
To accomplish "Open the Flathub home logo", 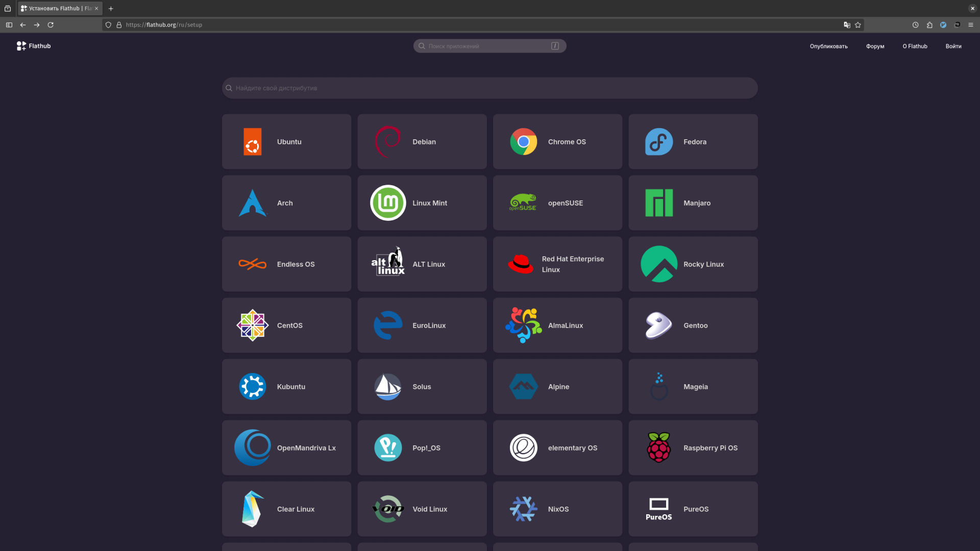I will [x=34, y=46].
